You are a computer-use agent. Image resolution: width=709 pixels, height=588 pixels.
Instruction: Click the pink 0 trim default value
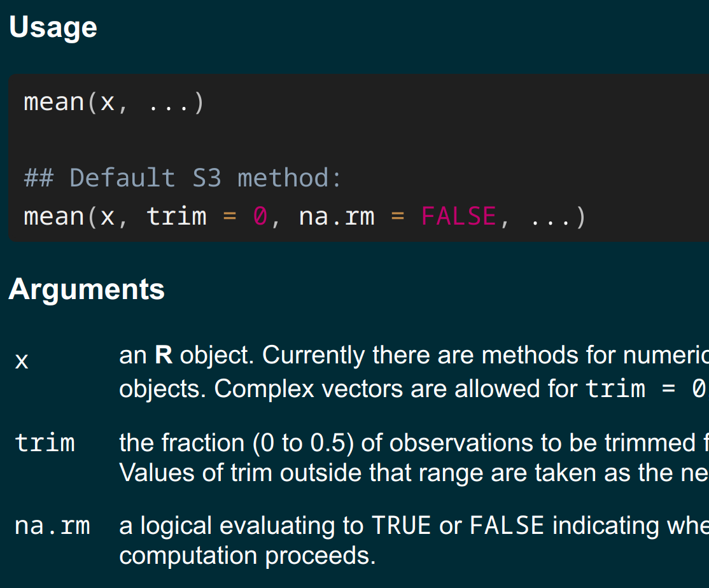coord(260,216)
